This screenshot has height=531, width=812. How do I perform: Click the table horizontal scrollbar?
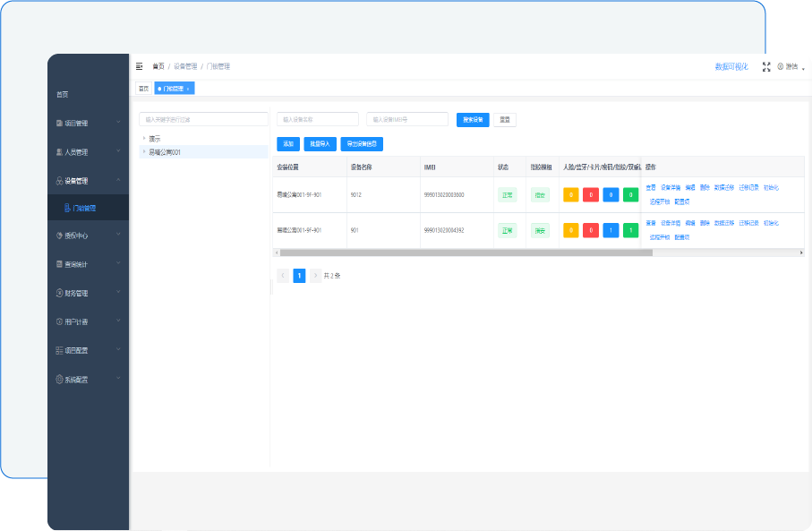point(466,253)
